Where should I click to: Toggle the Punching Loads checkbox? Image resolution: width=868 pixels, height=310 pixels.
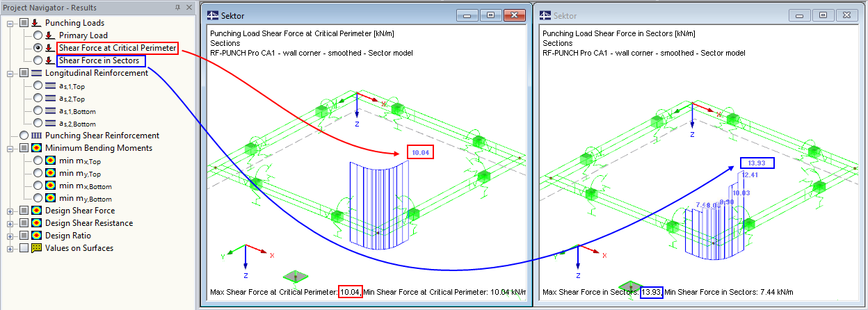pos(24,23)
